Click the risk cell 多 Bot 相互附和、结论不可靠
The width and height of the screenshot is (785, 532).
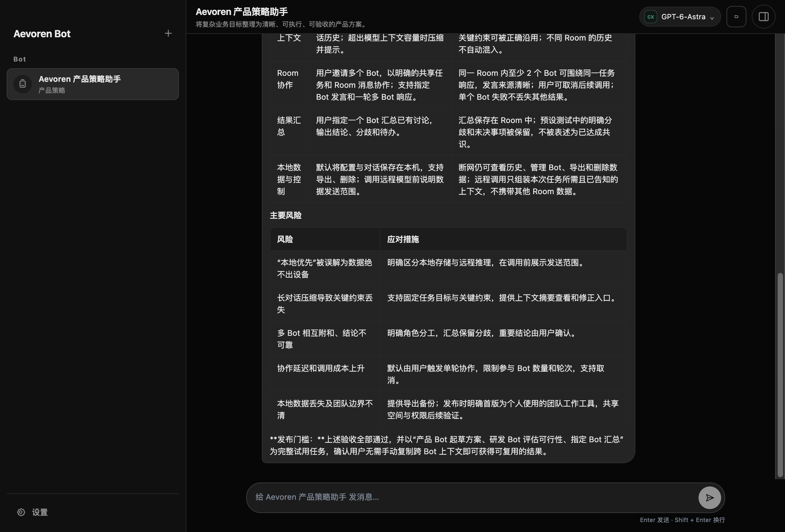click(x=325, y=339)
